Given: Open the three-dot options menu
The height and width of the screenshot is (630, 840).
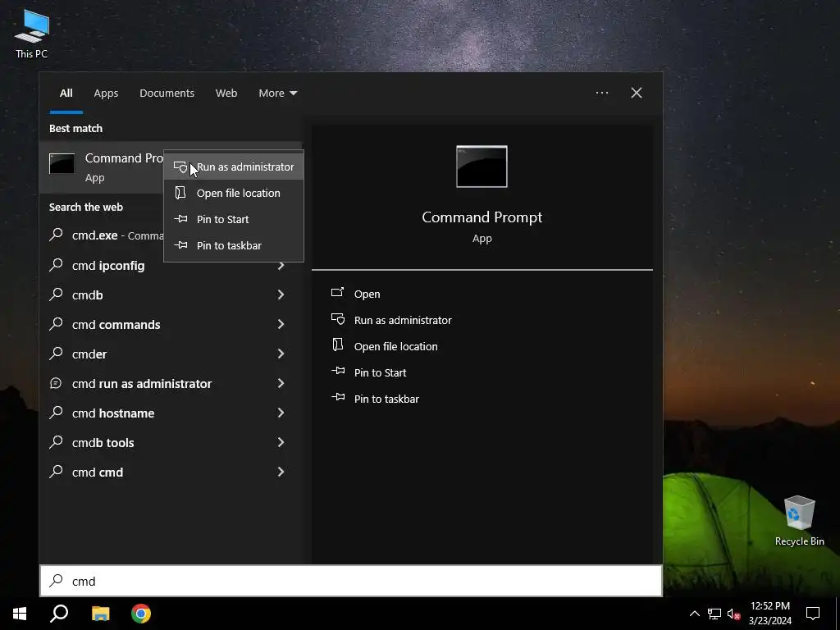Looking at the screenshot, I should point(602,93).
